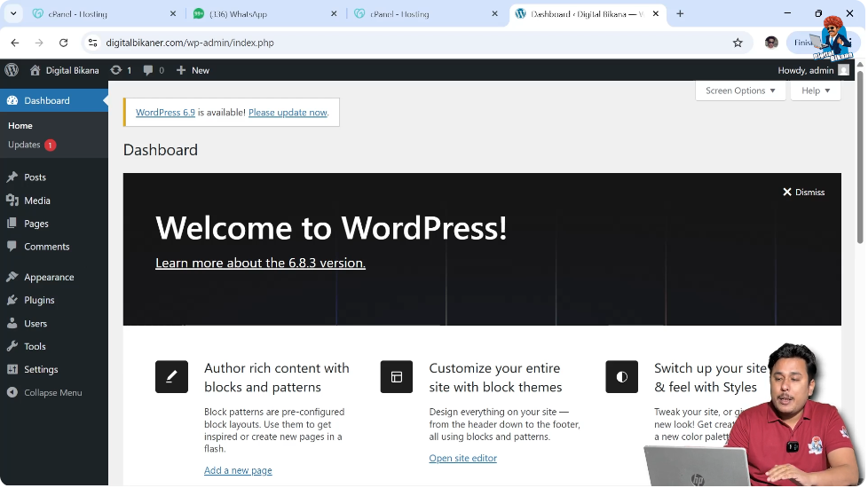Image resolution: width=868 pixels, height=488 pixels.
Task: Open the Dashboard menu in sidebar
Action: (54, 100)
